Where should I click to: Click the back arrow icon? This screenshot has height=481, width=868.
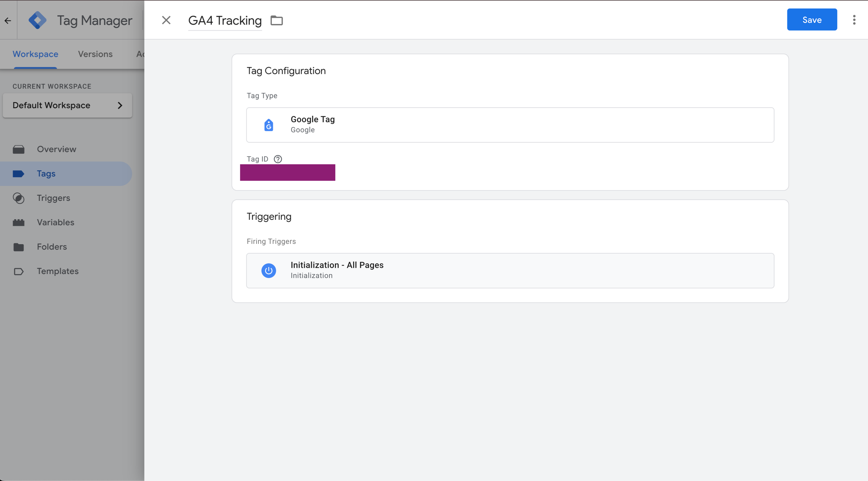coord(8,20)
